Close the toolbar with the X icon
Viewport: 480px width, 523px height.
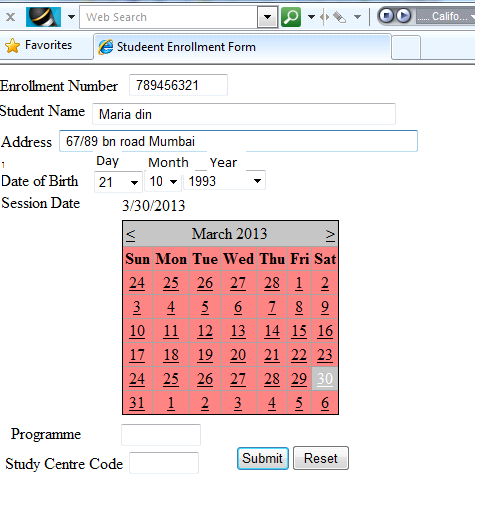pos(10,17)
